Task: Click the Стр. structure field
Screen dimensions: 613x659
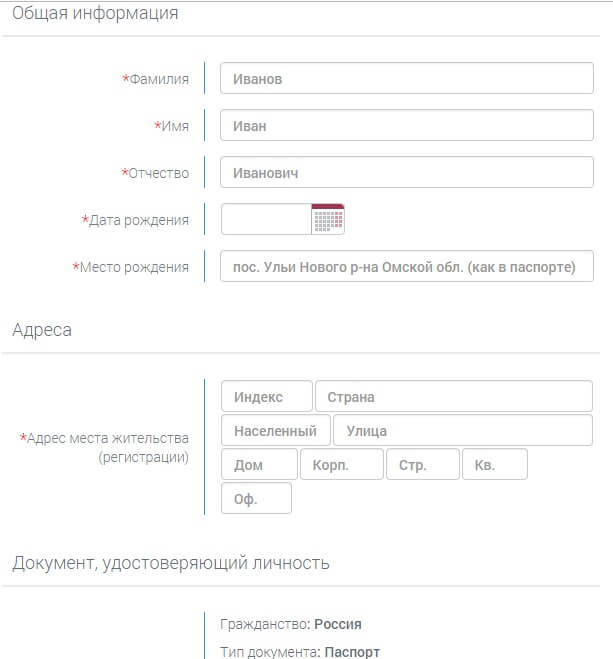Action: click(x=423, y=464)
